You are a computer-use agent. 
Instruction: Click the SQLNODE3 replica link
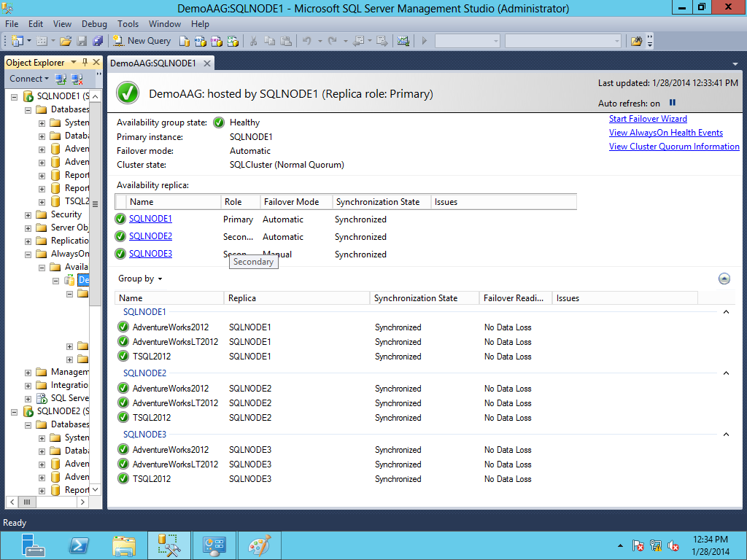click(x=150, y=254)
